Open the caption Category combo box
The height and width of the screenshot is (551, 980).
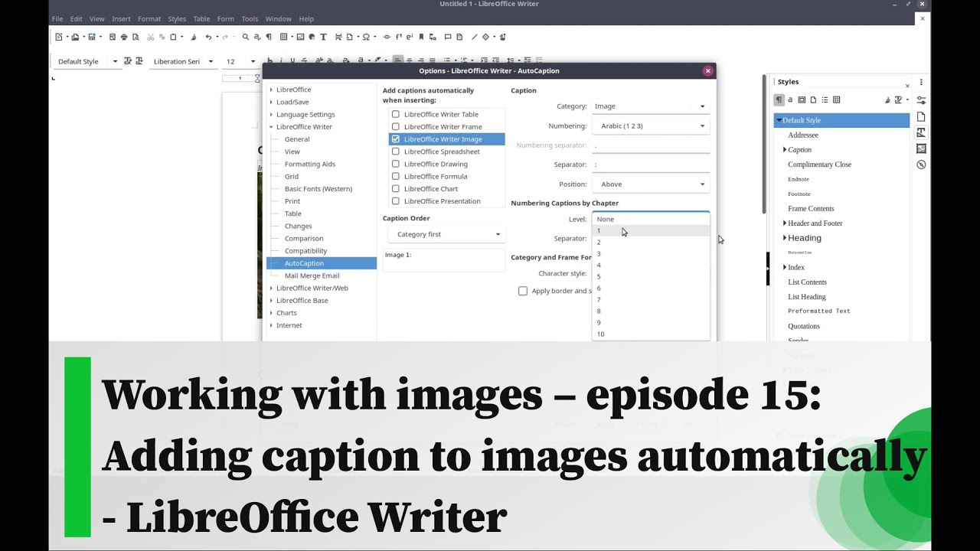(x=651, y=106)
